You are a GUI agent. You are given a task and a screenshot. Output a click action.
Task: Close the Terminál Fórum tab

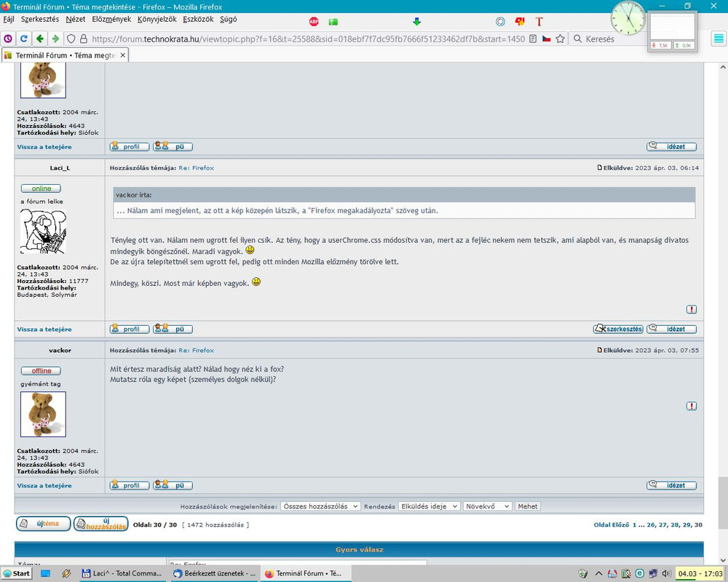[x=122, y=55]
